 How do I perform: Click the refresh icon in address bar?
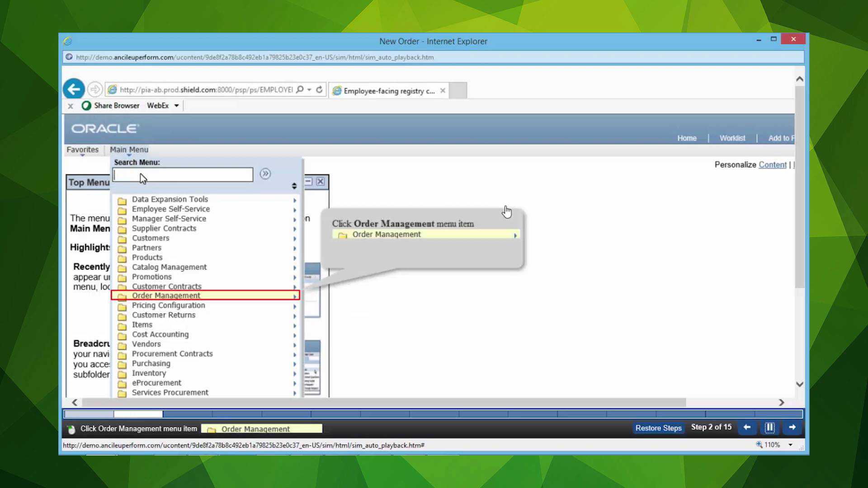pyautogui.click(x=319, y=89)
